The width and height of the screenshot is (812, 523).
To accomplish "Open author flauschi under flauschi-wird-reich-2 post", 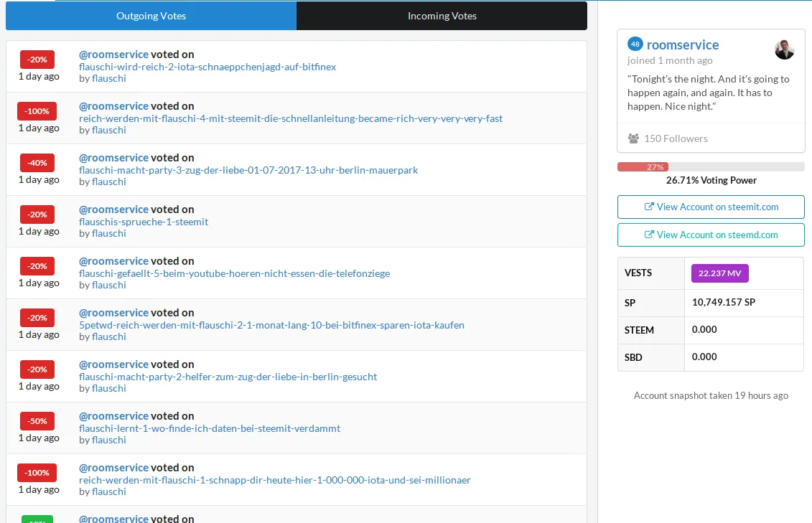I will pyautogui.click(x=108, y=79).
